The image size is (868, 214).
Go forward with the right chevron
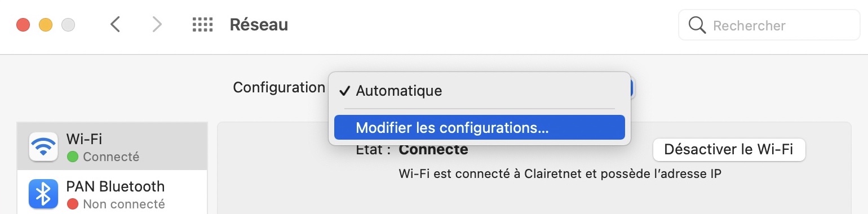[157, 25]
